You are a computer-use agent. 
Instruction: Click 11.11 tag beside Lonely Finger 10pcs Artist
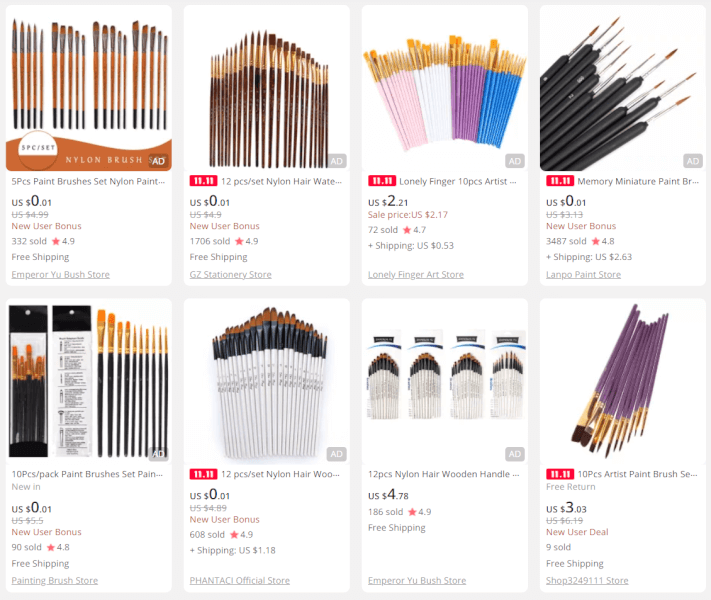382,181
